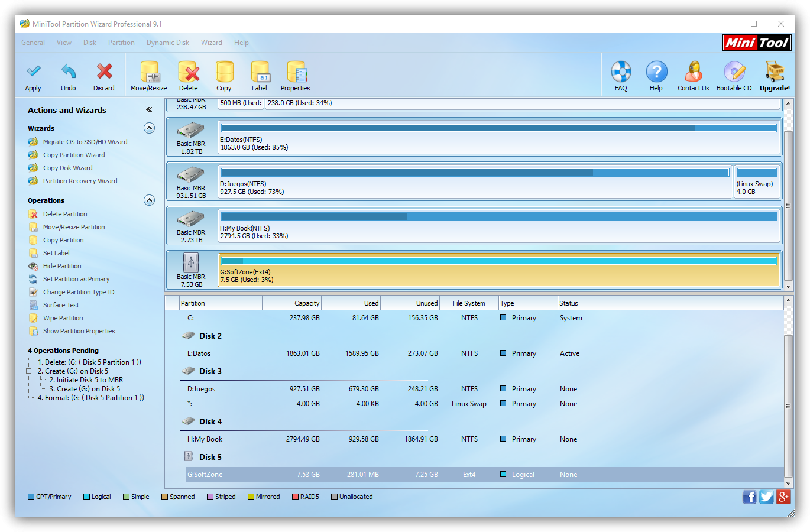
Task: Open the Label toolbar tool
Action: pos(260,77)
